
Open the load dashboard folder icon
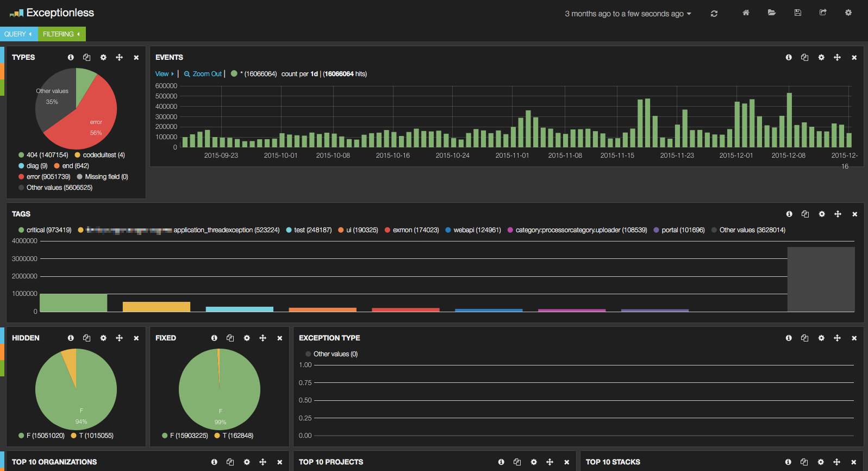771,13
